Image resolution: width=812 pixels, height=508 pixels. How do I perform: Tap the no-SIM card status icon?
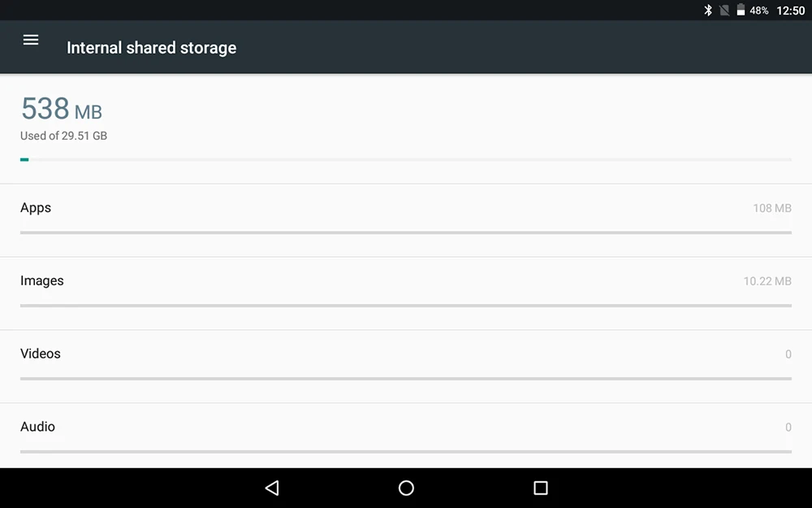tap(724, 11)
